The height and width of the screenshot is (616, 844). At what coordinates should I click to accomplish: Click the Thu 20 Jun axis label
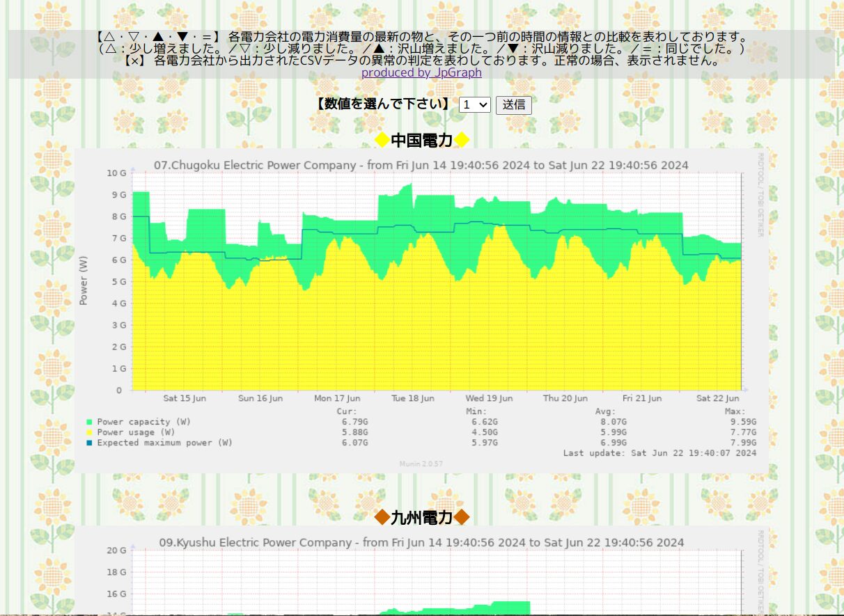(565, 399)
